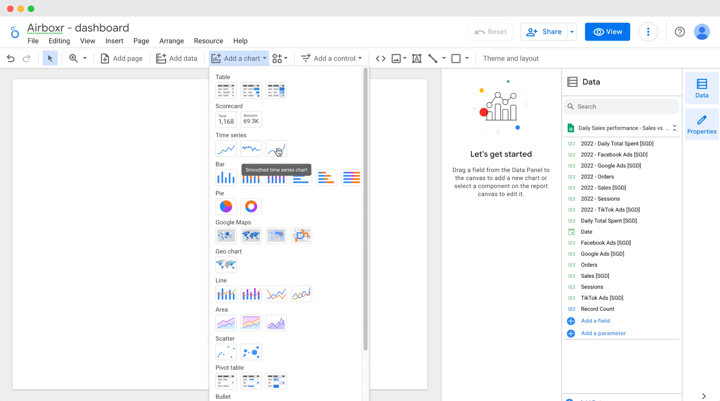Screen dimensions: 720x401
Task: Click the Undo arrow icon
Action: 11,58
